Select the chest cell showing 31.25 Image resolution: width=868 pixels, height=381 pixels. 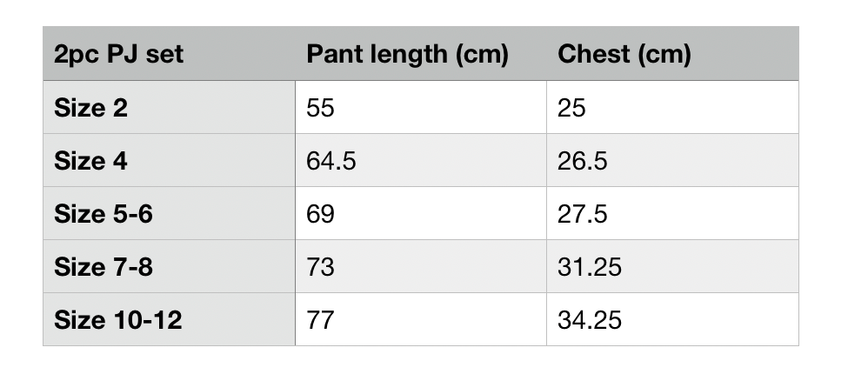[x=590, y=267]
